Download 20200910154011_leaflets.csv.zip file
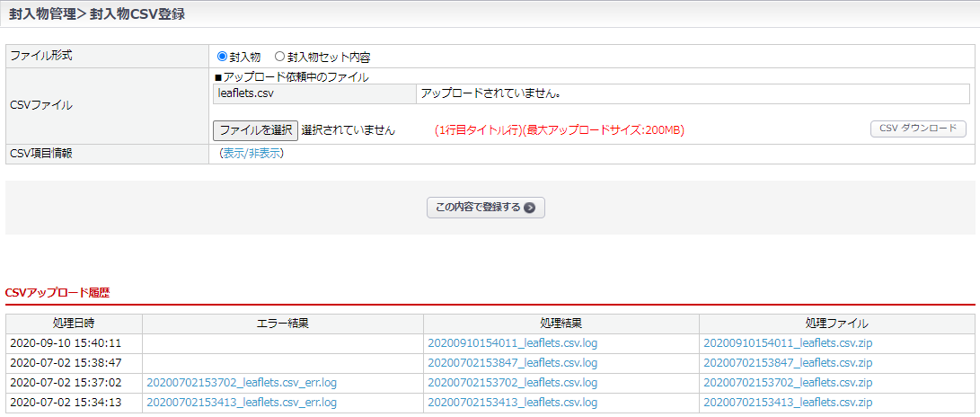980x417 pixels. click(788, 343)
